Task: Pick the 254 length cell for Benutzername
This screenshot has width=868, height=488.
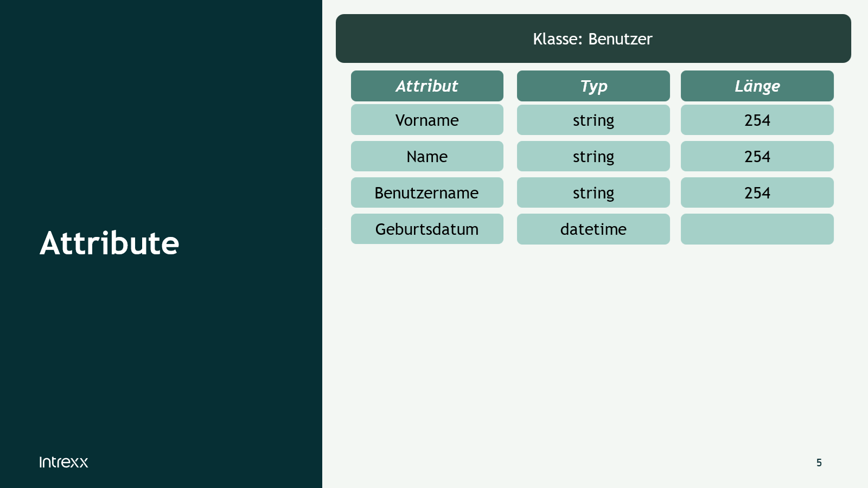Action: [x=757, y=192]
